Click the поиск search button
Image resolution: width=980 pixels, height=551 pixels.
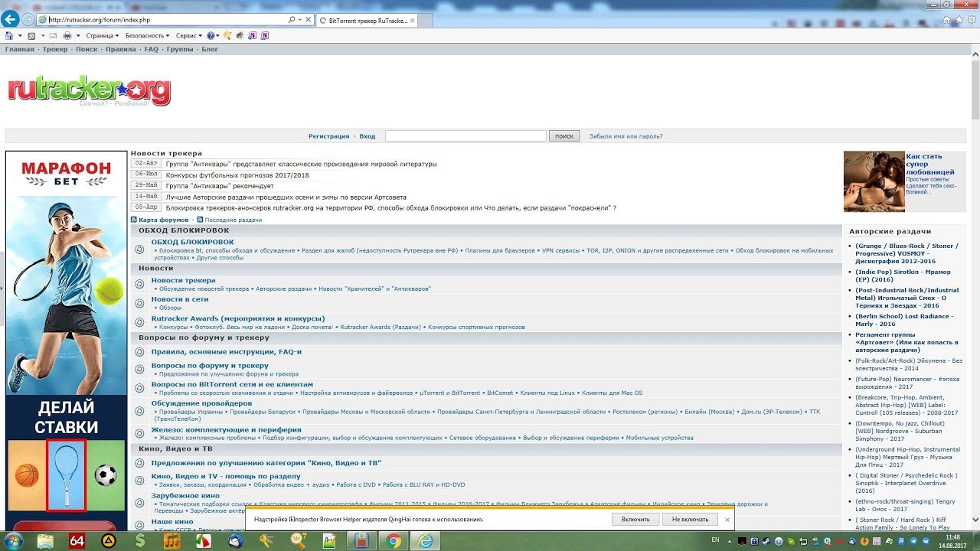click(x=564, y=136)
